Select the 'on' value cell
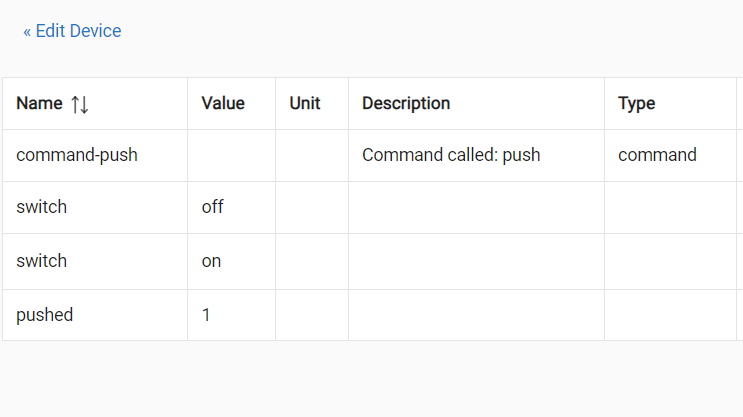Screen dimensions: 743x417 [x=212, y=261]
